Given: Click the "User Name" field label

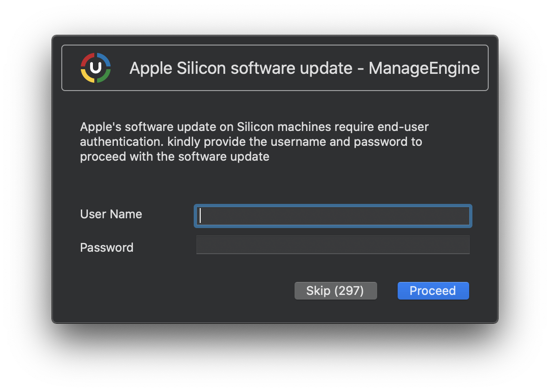Looking at the screenshot, I should [x=111, y=214].
